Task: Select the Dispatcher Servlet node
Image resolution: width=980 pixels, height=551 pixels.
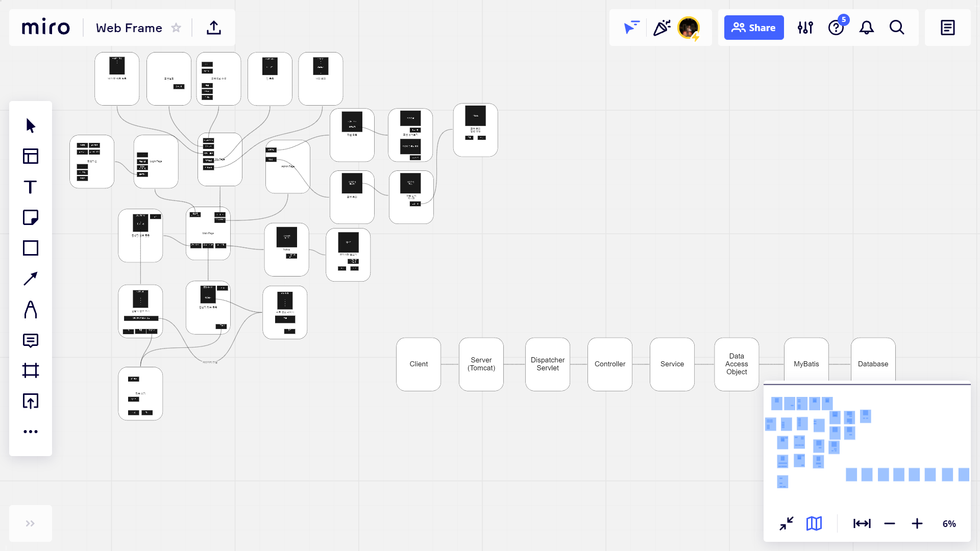Action: pyautogui.click(x=548, y=364)
